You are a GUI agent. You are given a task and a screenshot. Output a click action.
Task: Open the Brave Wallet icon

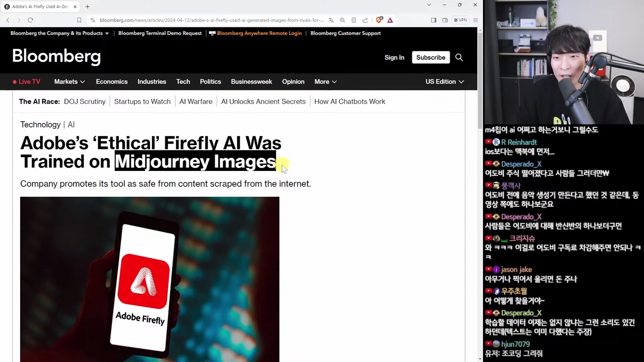[x=445, y=20]
